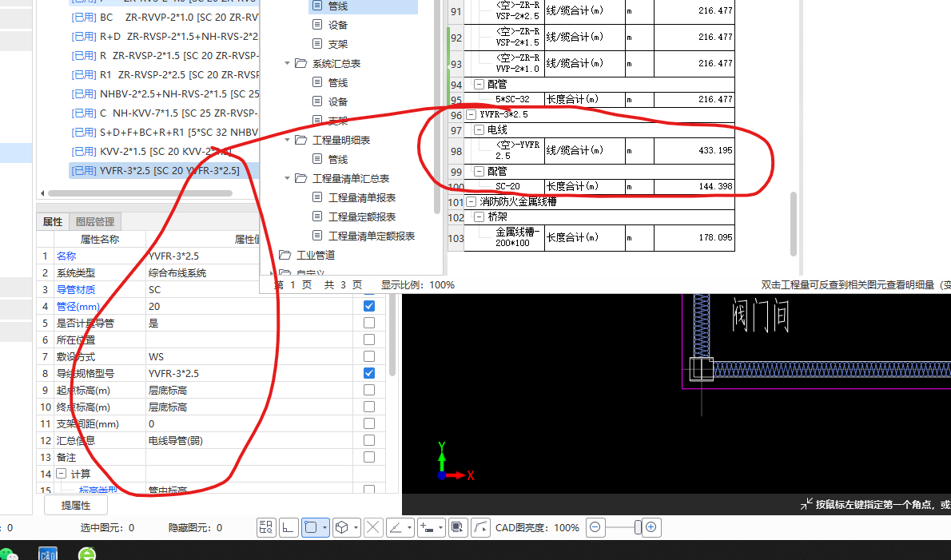
Task: Open the 工程量定额报表 report document icon
Action: pos(317,216)
